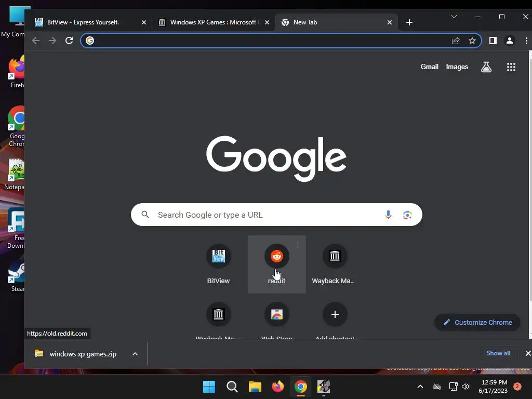The image size is (532, 399).
Task: Go forward with the forward arrow
Action: [52, 41]
